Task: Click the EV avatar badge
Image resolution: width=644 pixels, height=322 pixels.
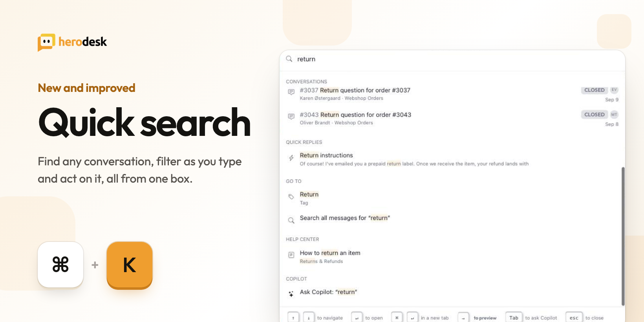Action: (x=614, y=90)
